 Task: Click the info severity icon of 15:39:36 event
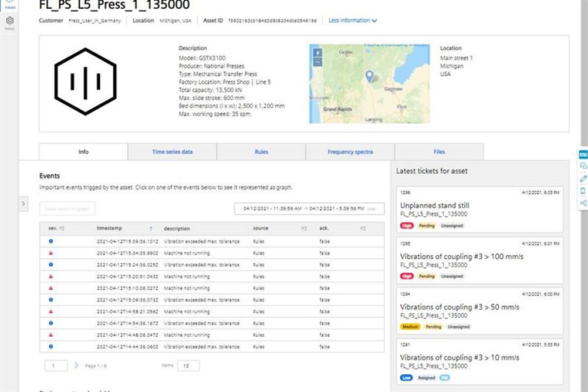coord(51,241)
